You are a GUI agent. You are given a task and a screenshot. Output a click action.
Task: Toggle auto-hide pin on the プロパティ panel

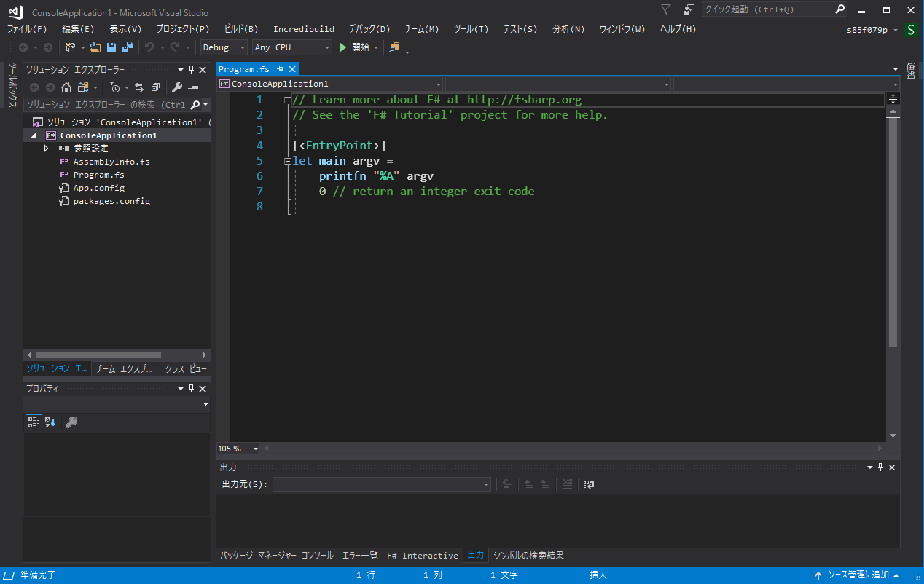[x=191, y=388]
